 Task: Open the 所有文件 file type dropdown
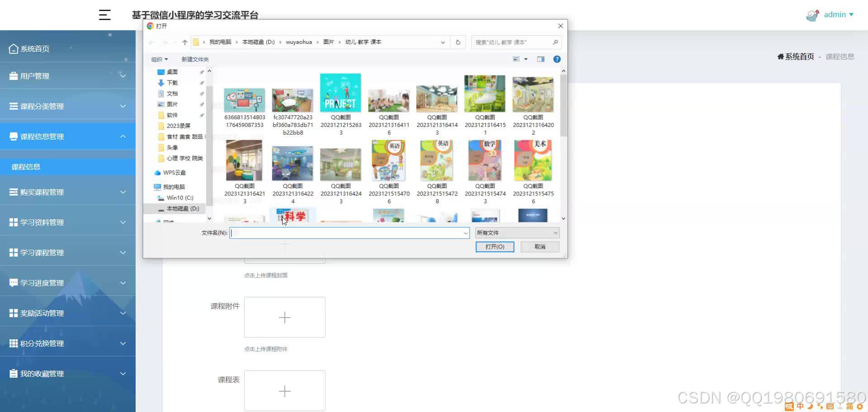517,233
